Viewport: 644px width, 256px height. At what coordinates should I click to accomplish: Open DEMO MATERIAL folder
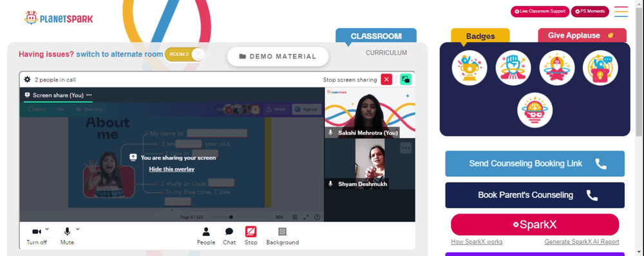click(x=278, y=57)
